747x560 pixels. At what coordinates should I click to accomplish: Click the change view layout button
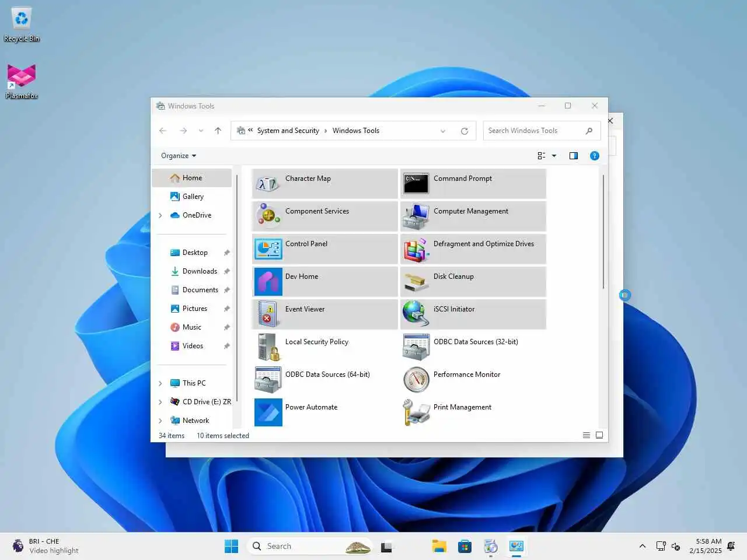point(542,156)
